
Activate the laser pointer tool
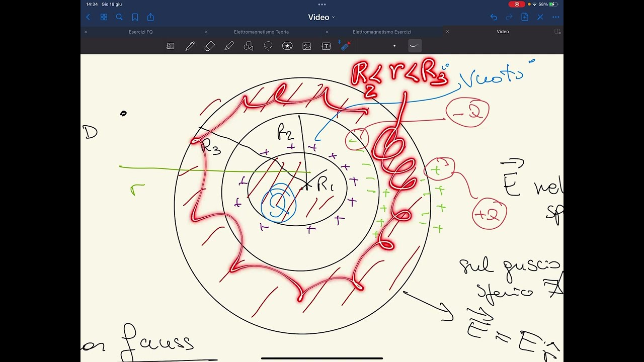[x=345, y=46]
